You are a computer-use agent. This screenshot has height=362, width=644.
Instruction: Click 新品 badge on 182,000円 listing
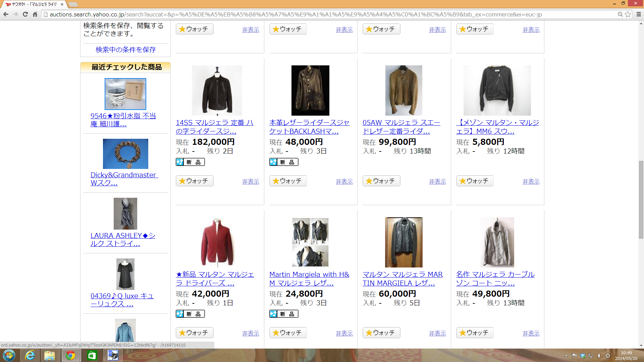(x=190, y=162)
